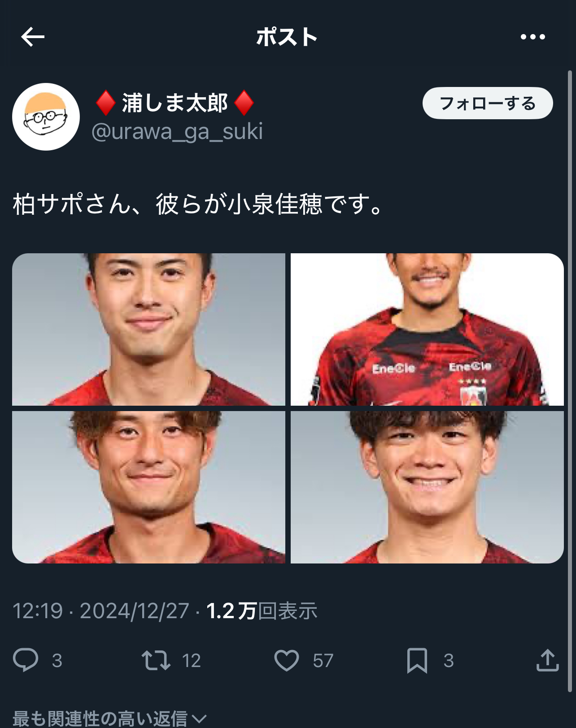Image resolution: width=576 pixels, height=728 pixels.
Task: Open the top-right EneCle jersey photo
Action: (427, 329)
